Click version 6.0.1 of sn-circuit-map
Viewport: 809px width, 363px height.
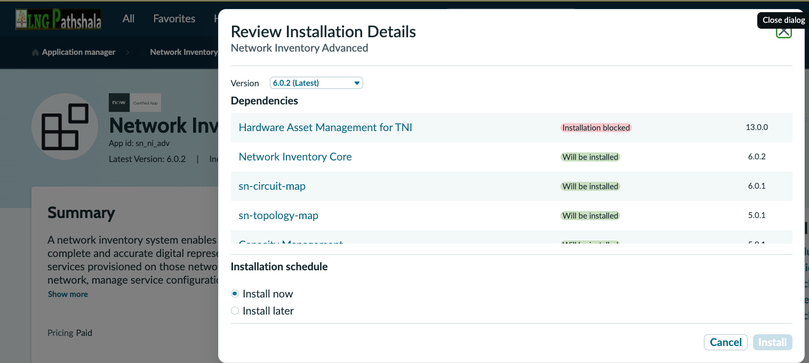[757, 186]
